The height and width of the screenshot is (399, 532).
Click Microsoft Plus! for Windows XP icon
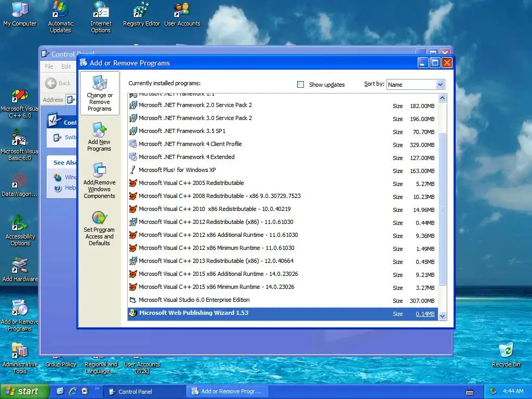click(133, 170)
